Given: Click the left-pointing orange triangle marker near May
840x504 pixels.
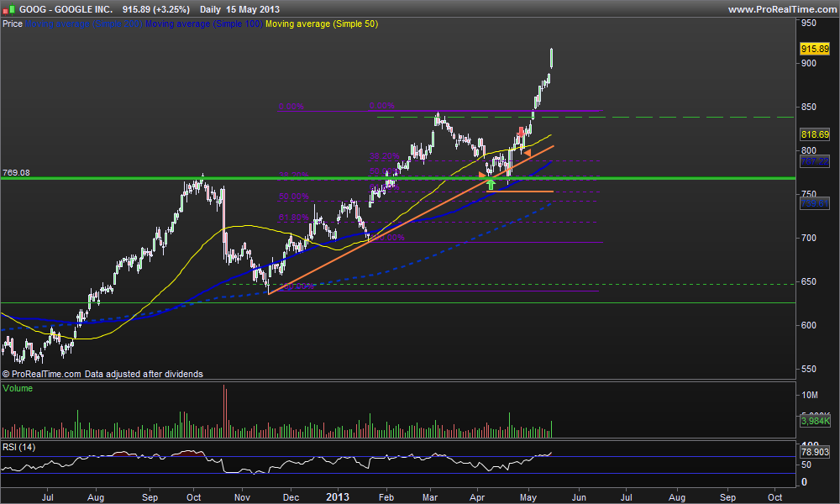Looking at the screenshot, I should 528,154.
